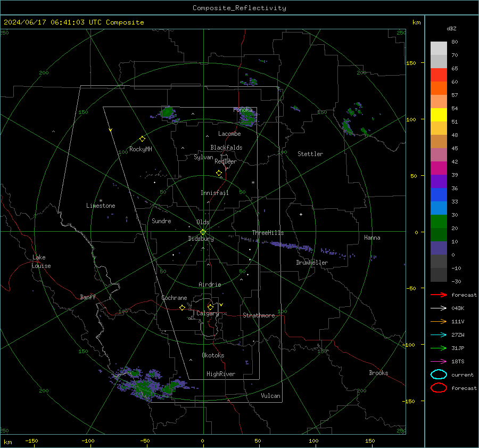Click the Innisfail town label
Image resolution: width=479 pixels, height=448 pixels.
click(214, 193)
